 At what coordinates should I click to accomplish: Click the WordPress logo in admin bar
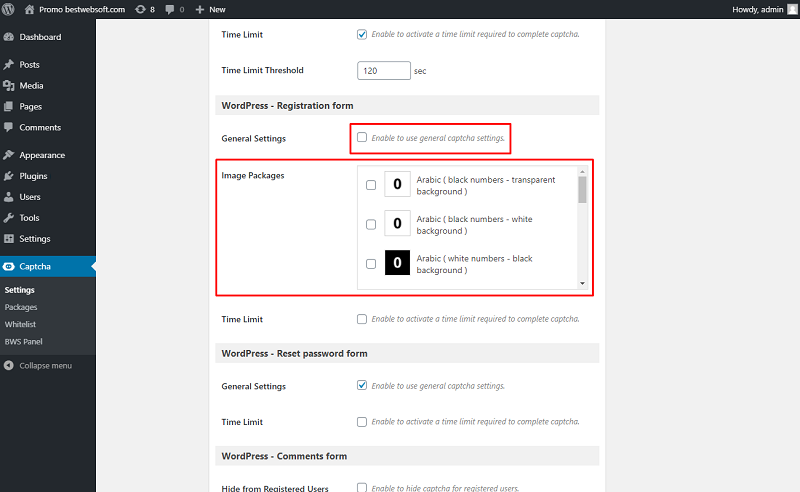pos(8,9)
